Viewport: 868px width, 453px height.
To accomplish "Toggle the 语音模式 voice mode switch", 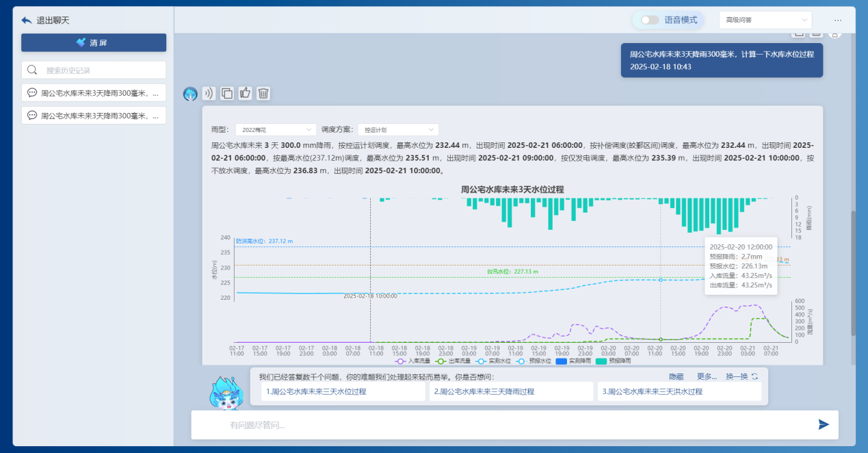I will 650,21.
